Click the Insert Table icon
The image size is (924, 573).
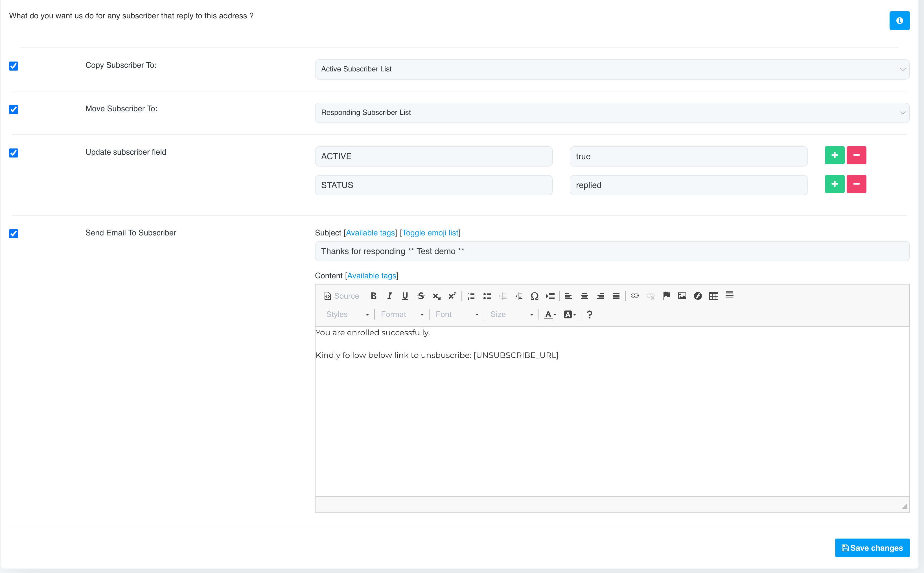(x=714, y=296)
